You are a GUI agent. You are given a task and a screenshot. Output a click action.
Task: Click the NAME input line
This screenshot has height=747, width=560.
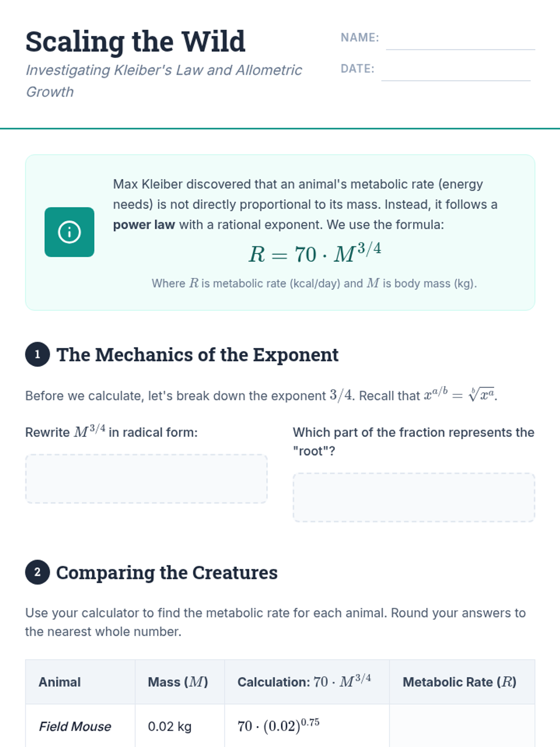tap(460, 41)
